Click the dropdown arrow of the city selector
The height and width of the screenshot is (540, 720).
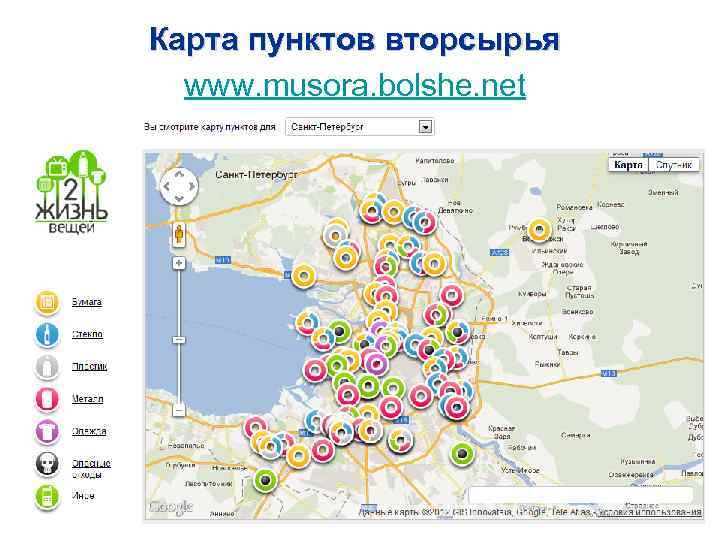[426, 127]
